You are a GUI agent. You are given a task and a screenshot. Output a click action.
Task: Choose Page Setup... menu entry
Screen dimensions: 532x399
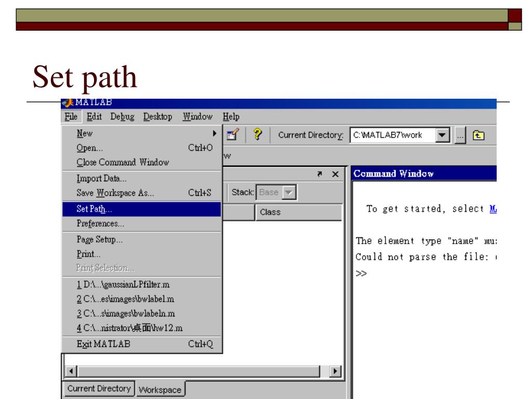[142, 240]
